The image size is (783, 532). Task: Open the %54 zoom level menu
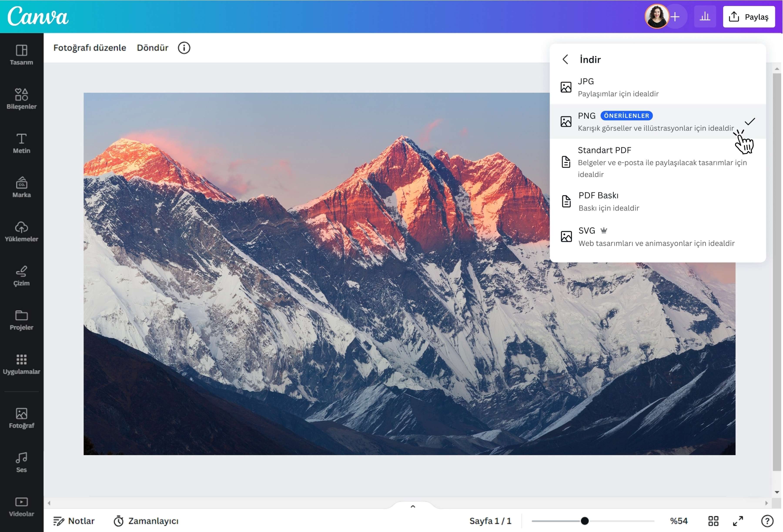679,521
